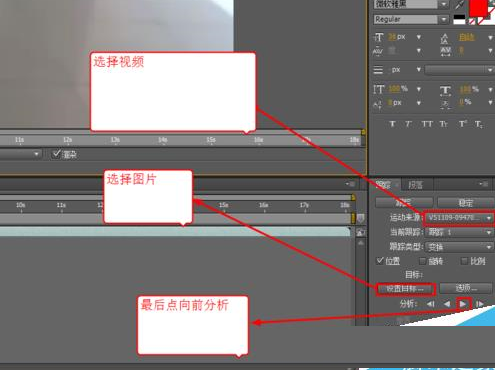This screenshot has width=495, height=370.
Task: Click the 10s mark on timeline ruler
Action: 21,205
